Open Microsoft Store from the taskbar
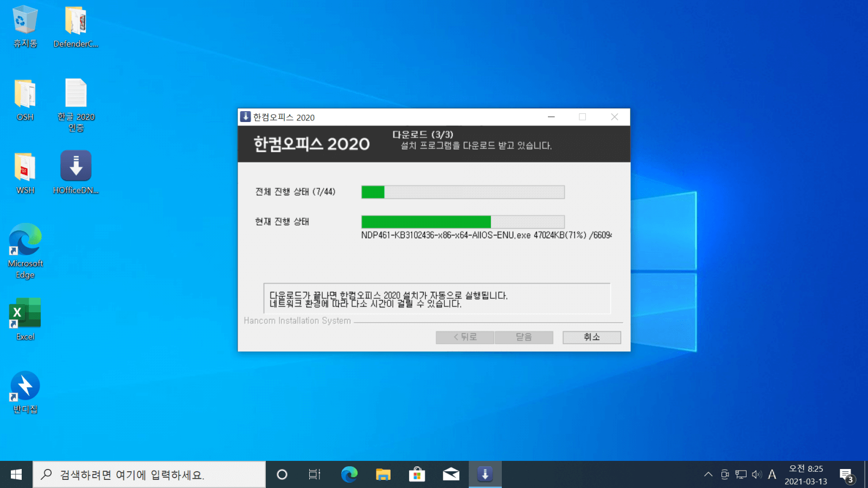 [x=417, y=474]
